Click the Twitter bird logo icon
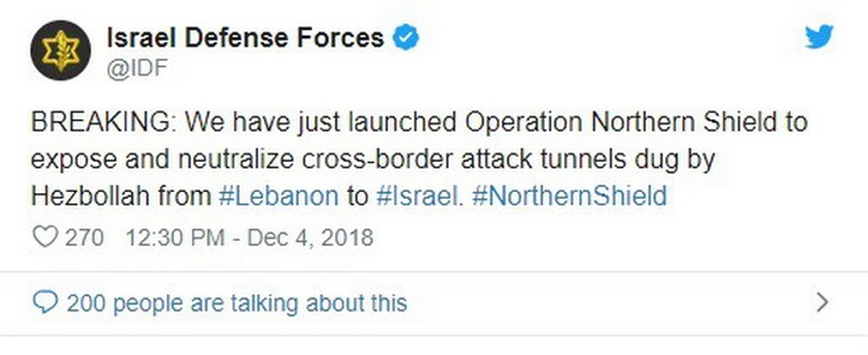The width and height of the screenshot is (868, 355). [x=819, y=37]
